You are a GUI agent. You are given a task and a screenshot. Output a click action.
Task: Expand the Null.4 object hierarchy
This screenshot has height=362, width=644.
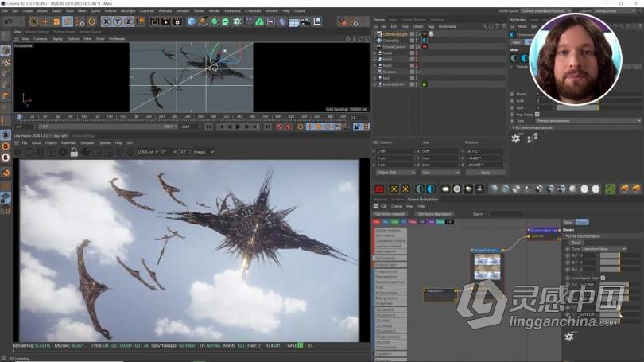374,53
